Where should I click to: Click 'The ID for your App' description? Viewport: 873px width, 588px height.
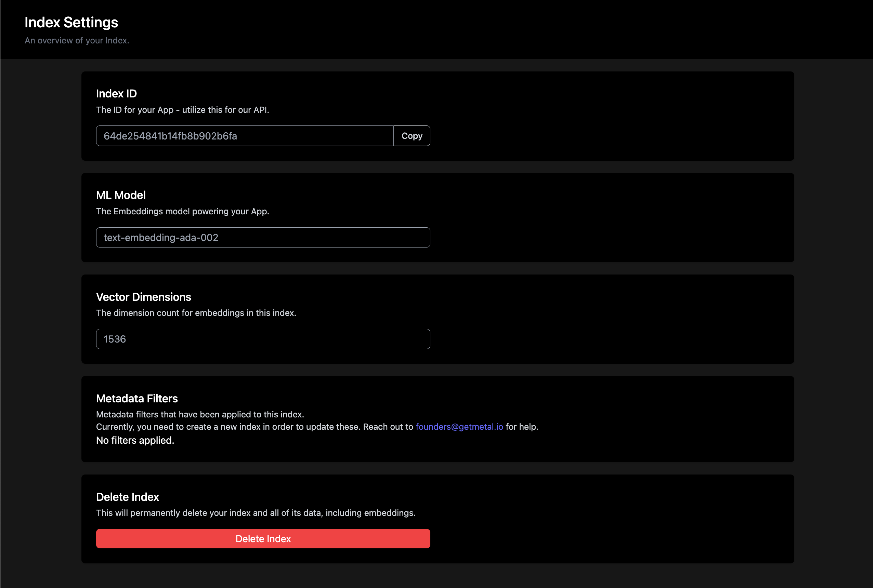pos(182,110)
